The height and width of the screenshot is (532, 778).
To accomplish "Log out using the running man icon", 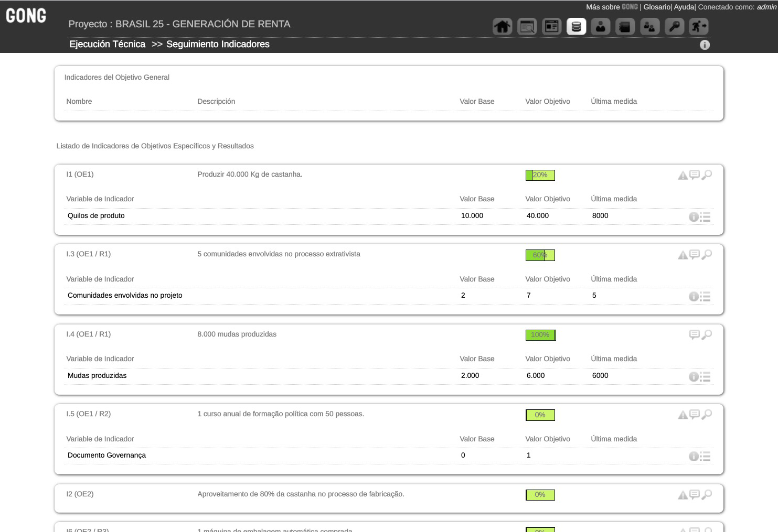I will pyautogui.click(x=698, y=26).
